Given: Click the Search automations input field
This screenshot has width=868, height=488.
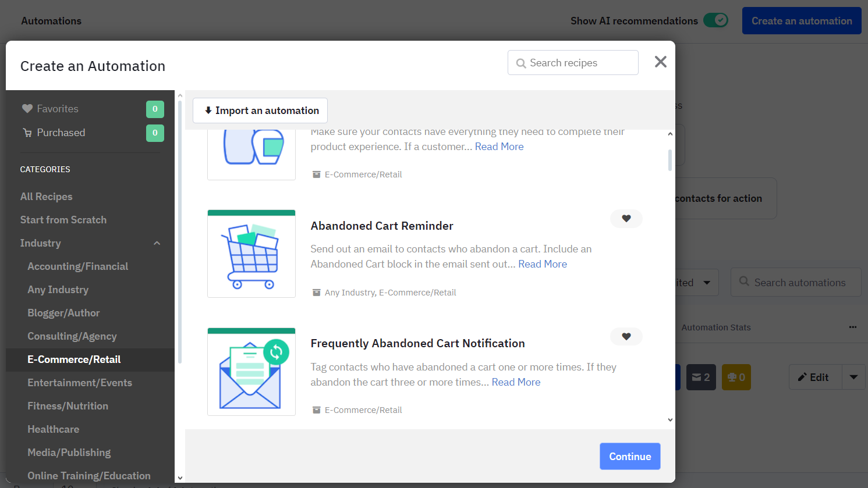Looking at the screenshot, I should click(796, 282).
